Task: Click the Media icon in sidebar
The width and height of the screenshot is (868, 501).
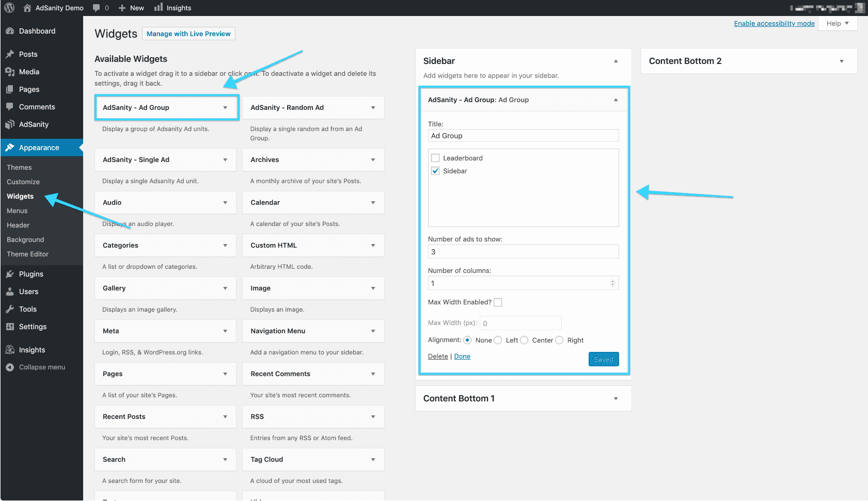Action: tap(10, 72)
